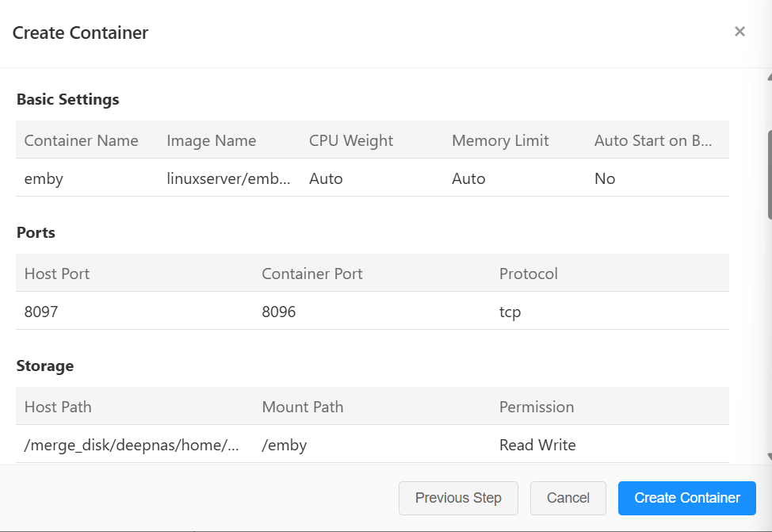Screen dimensions: 772x532
Task: Select the linuxserver image name cell
Action: point(222,178)
